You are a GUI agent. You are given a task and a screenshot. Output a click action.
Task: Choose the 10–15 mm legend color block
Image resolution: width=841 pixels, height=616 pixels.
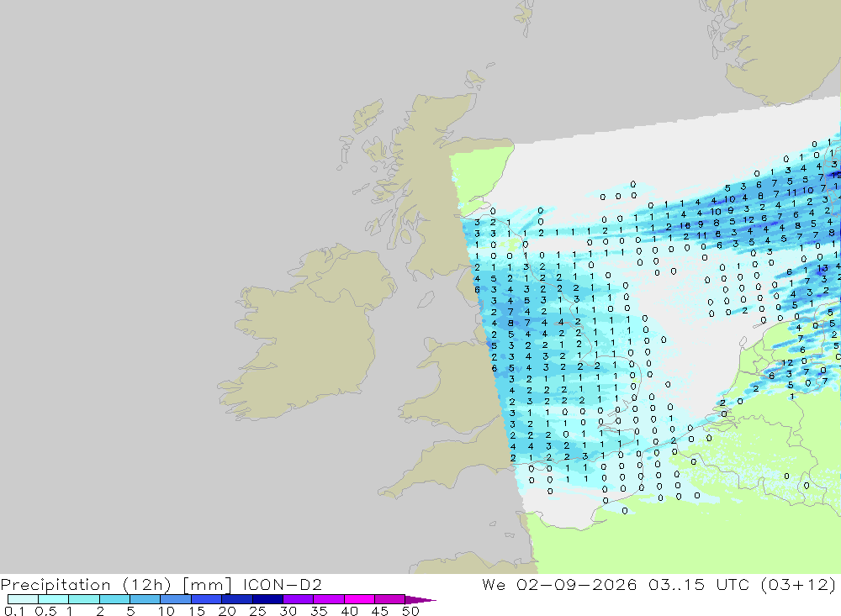click(x=176, y=599)
